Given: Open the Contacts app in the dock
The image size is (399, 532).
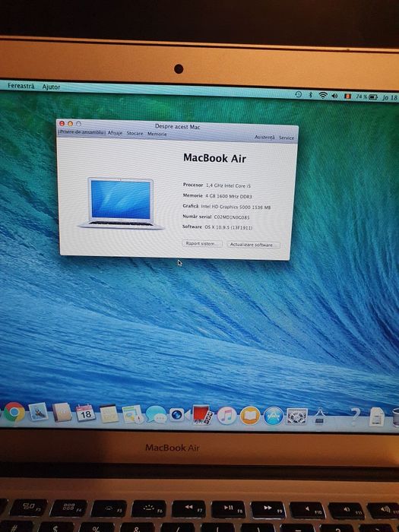Looking at the screenshot, I should click(x=62, y=412).
